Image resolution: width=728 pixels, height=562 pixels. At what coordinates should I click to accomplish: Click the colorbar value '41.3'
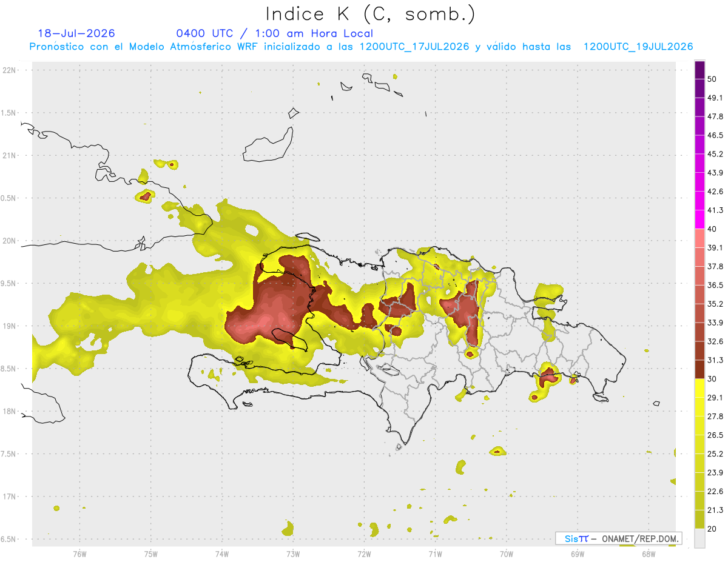(x=715, y=210)
